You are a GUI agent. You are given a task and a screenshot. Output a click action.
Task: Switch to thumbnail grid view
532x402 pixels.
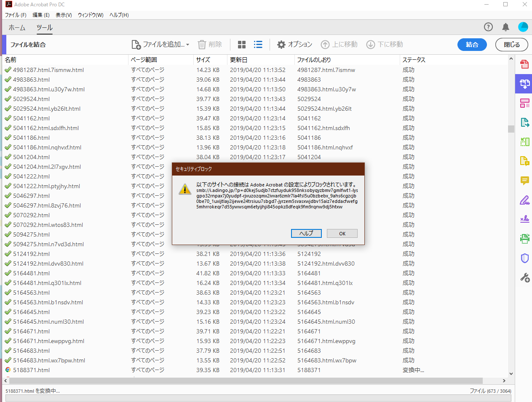(242, 44)
